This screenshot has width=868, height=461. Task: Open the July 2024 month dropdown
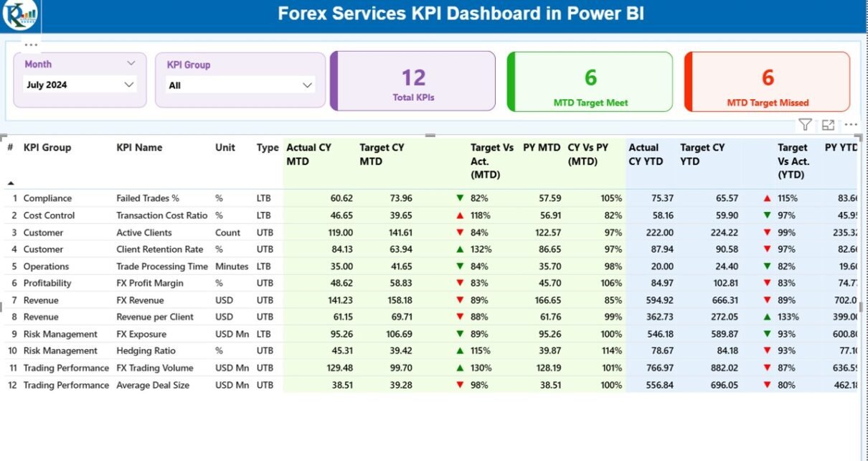[x=80, y=85]
